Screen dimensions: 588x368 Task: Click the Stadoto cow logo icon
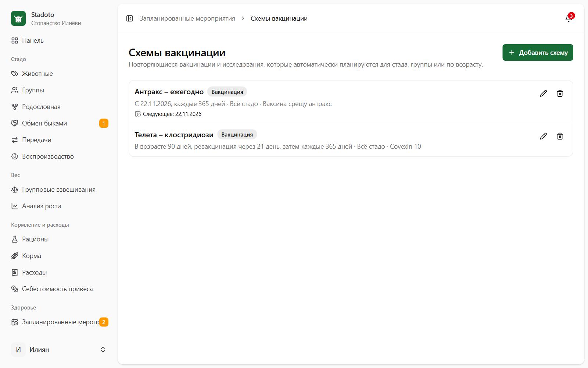click(18, 18)
